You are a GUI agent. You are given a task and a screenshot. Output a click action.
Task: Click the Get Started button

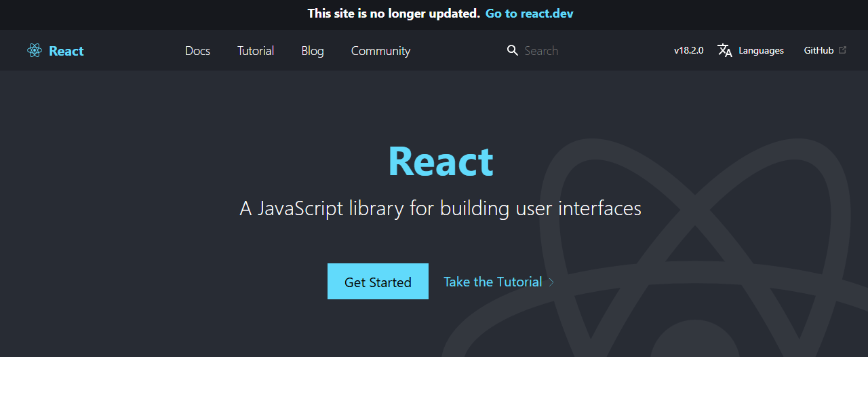click(x=378, y=282)
